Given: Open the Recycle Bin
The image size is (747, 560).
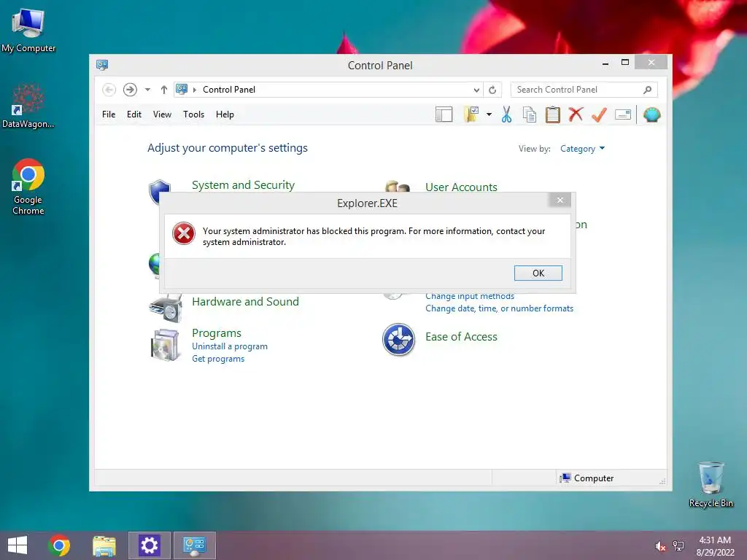Looking at the screenshot, I should coord(711,484).
